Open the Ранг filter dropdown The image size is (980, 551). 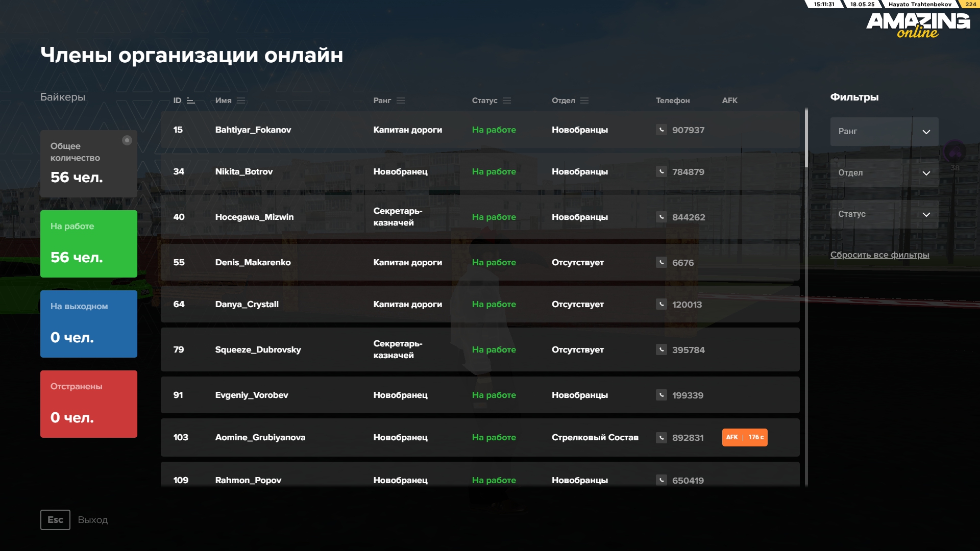(x=884, y=132)
